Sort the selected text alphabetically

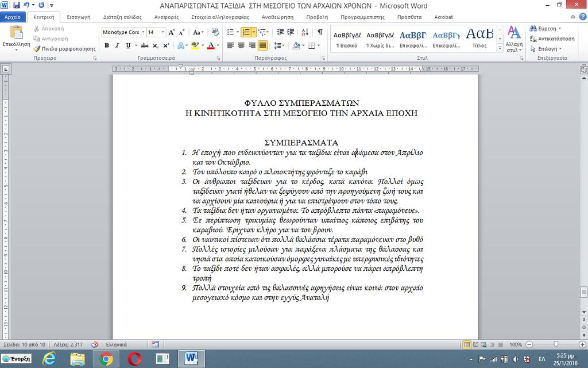click(305, 32)
